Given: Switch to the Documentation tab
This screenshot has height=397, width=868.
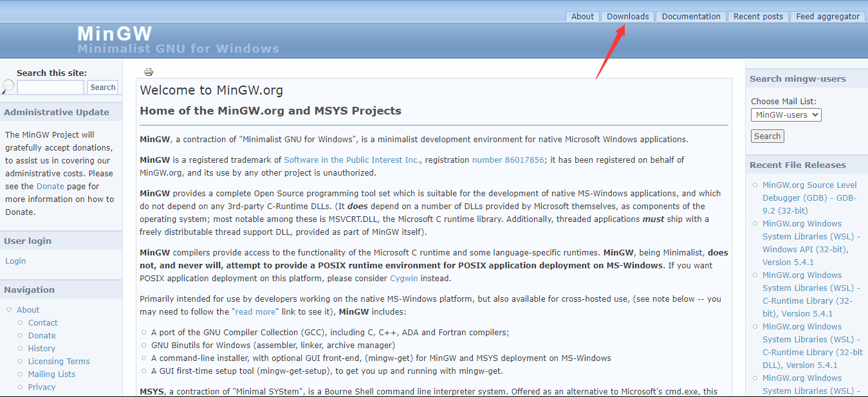Looking at the screenshot, I should 691,17.
